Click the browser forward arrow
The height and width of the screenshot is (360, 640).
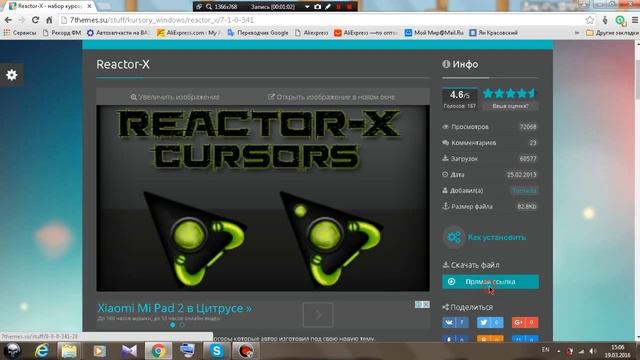point(22,20)
